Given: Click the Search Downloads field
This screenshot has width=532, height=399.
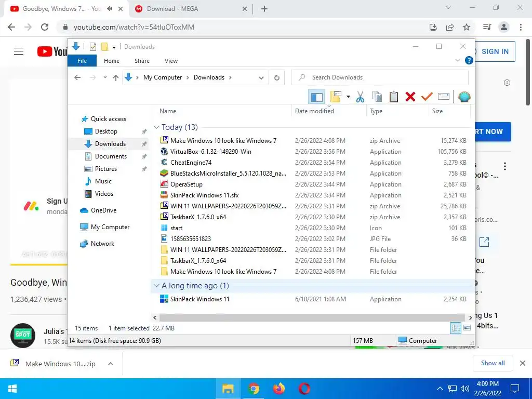Looking at the screenshot, I should pos(380,78).
